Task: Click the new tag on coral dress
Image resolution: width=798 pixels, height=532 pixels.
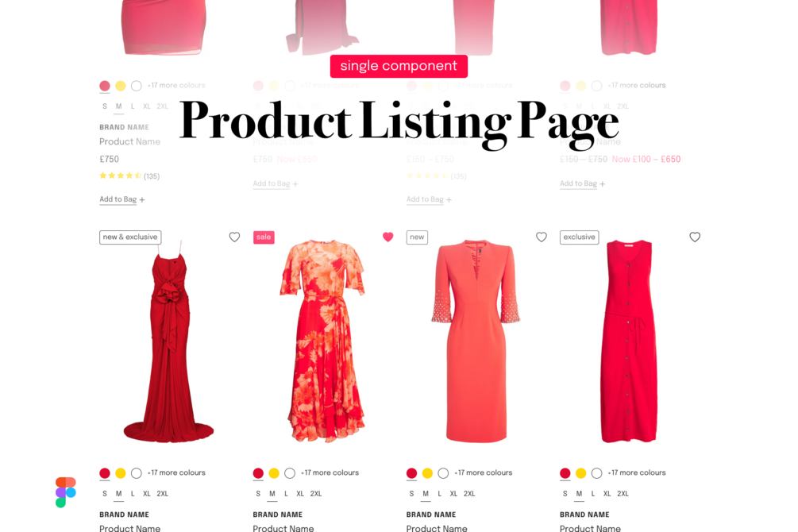Action: [x=418, y=237]
